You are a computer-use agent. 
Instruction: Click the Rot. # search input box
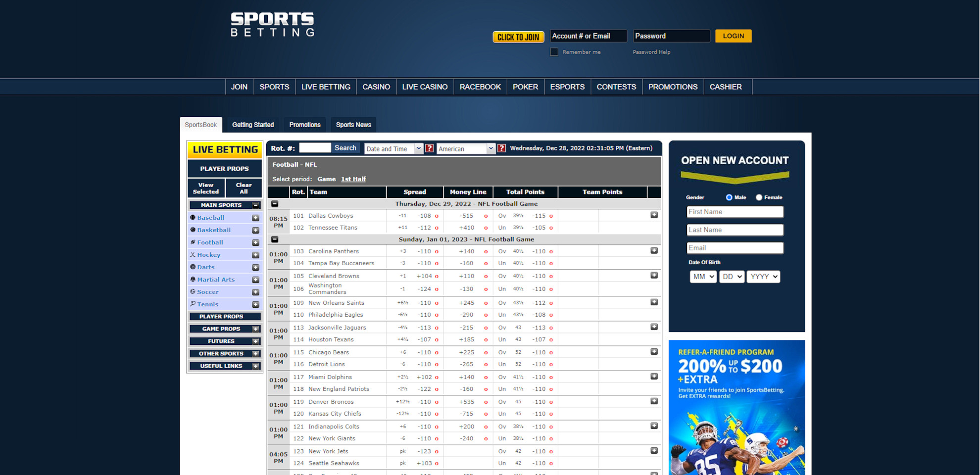(315, 147)
